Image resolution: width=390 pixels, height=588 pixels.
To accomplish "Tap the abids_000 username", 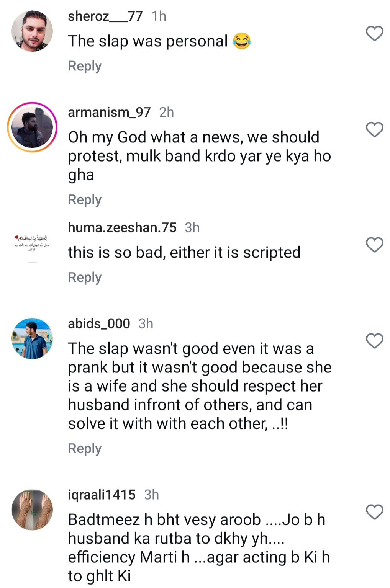I will (99, 323).
